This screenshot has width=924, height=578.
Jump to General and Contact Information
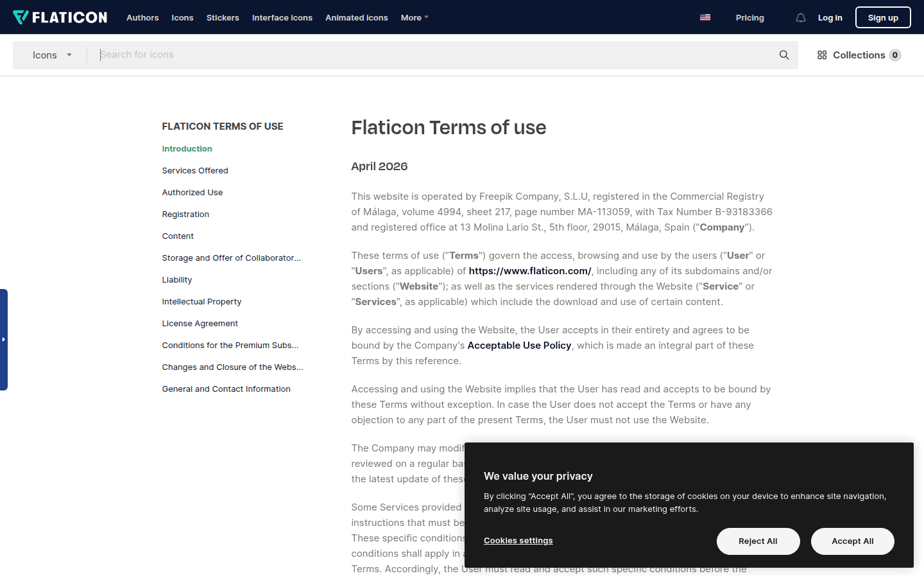[226, 389]
